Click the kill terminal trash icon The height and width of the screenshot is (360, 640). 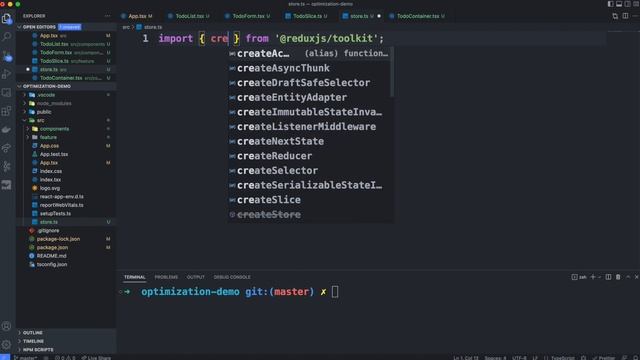tap(618, 277)
